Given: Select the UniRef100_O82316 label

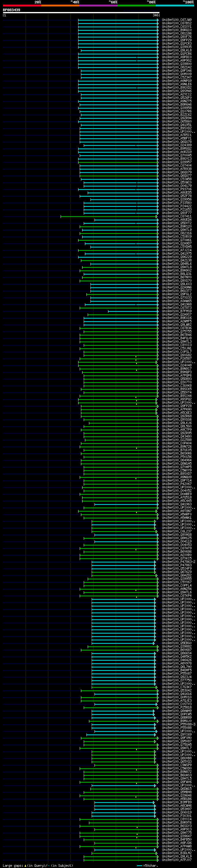Looking at the screenshot, I should 177,233.
